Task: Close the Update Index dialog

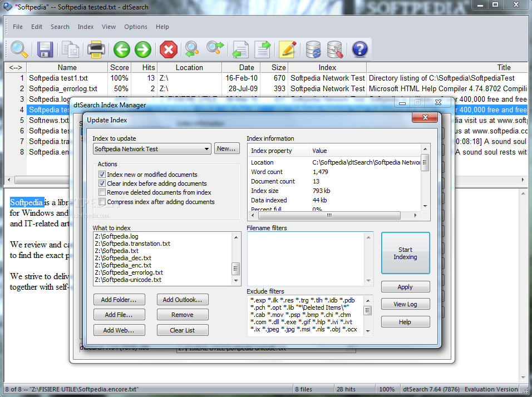Action: [425, 117]
